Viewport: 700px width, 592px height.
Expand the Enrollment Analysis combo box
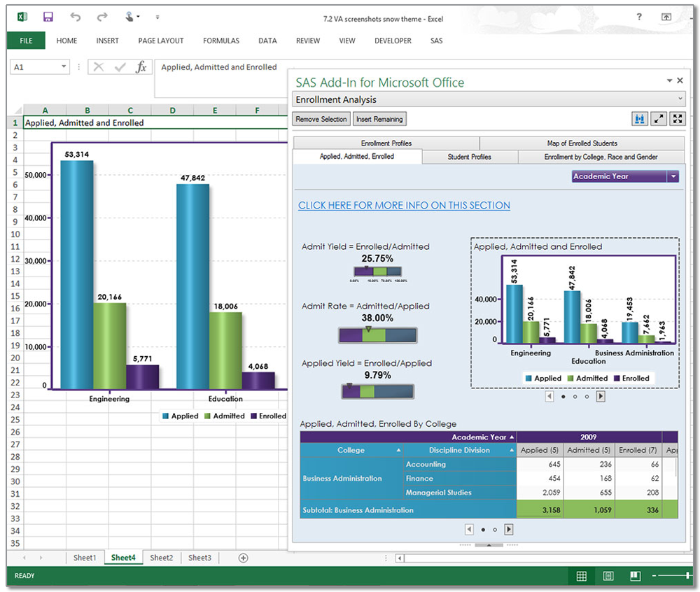point(680,100)
